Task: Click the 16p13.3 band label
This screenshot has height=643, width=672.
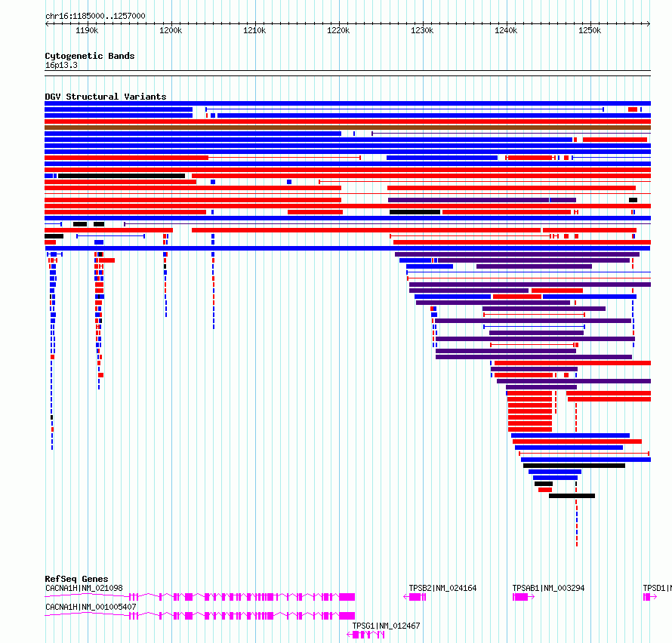Action: click(61, 65)
